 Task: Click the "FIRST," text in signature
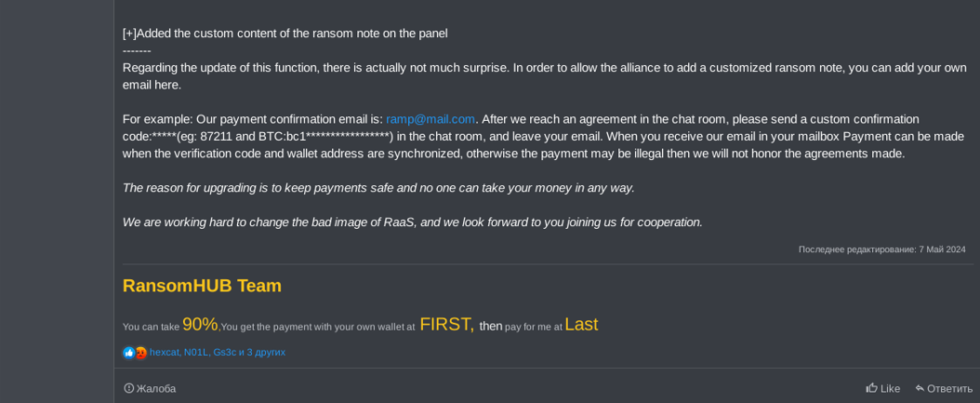[446, 324]
